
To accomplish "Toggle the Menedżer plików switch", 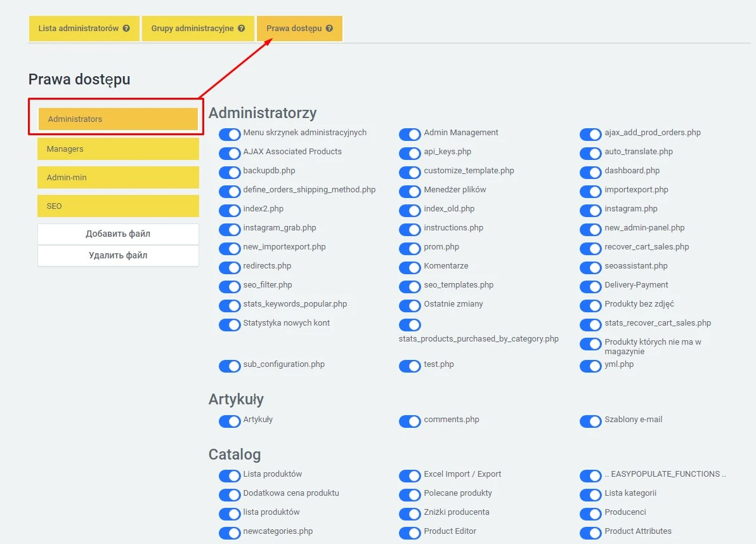I will point(410,192).
